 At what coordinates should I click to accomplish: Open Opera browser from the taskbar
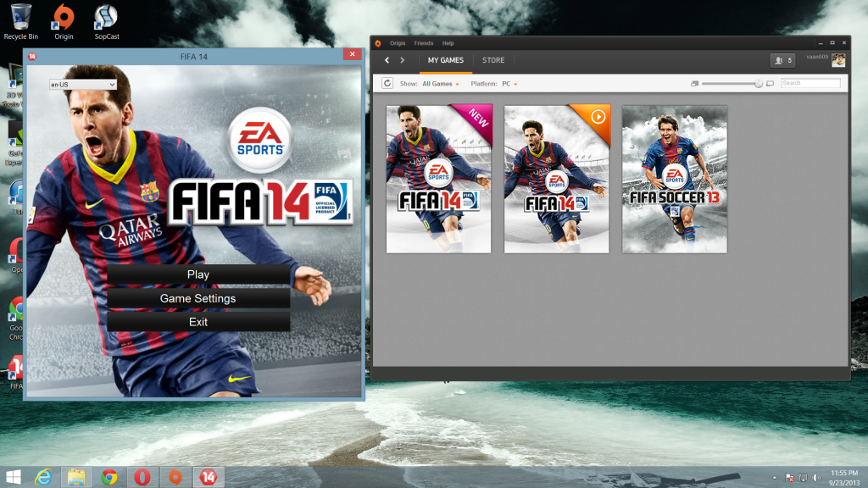(x=142, y=477)
